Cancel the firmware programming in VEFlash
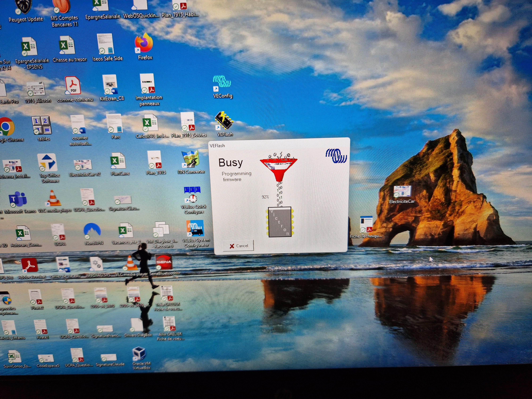The height and width of the screenshot is (399, 532). tap(239, 246)
